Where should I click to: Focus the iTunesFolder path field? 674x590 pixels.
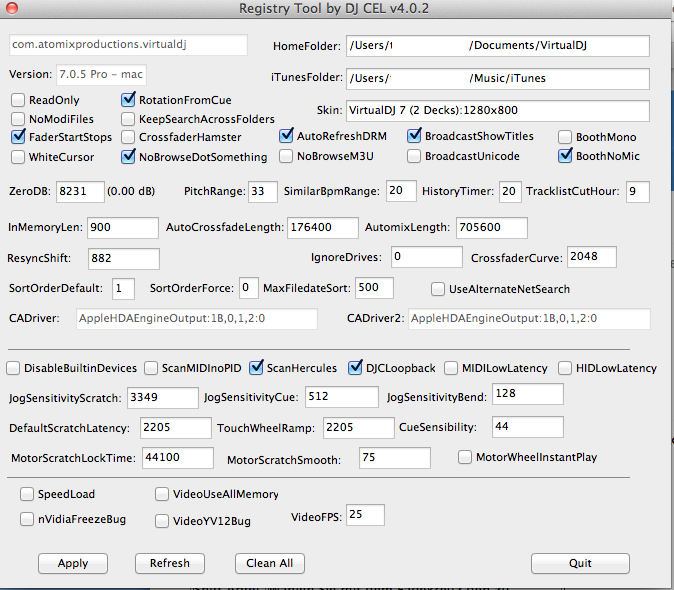[498, 79]
